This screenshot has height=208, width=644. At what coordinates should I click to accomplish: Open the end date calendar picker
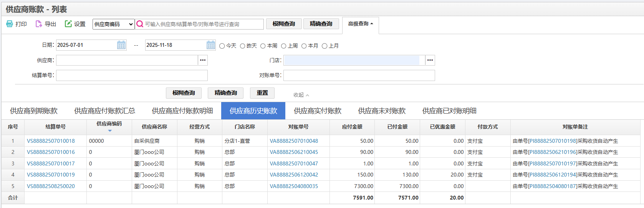pyautogui.click(x=211, y=45)
